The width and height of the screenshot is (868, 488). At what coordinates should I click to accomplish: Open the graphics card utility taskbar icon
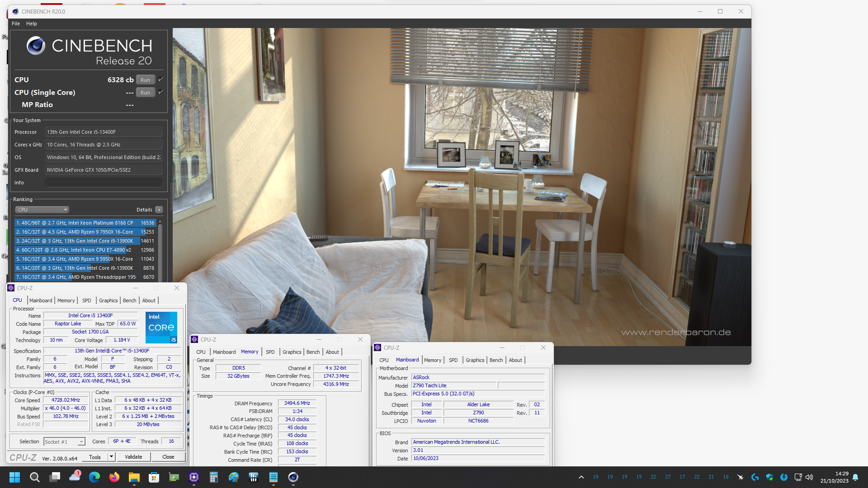point(174,477)
